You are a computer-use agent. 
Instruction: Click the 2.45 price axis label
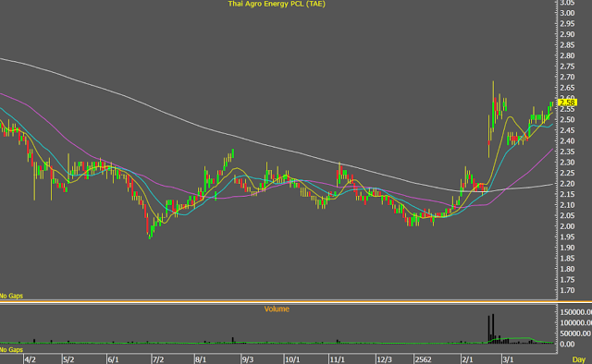click(567, 130)
